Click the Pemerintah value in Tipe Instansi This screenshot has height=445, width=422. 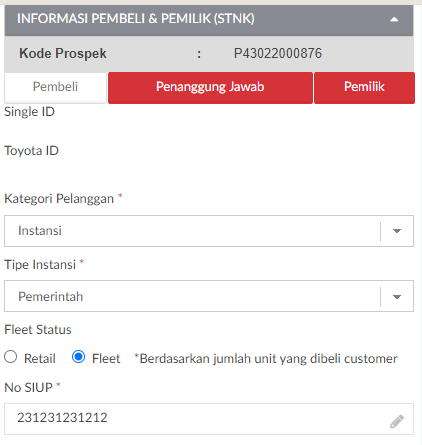point(51,296)
